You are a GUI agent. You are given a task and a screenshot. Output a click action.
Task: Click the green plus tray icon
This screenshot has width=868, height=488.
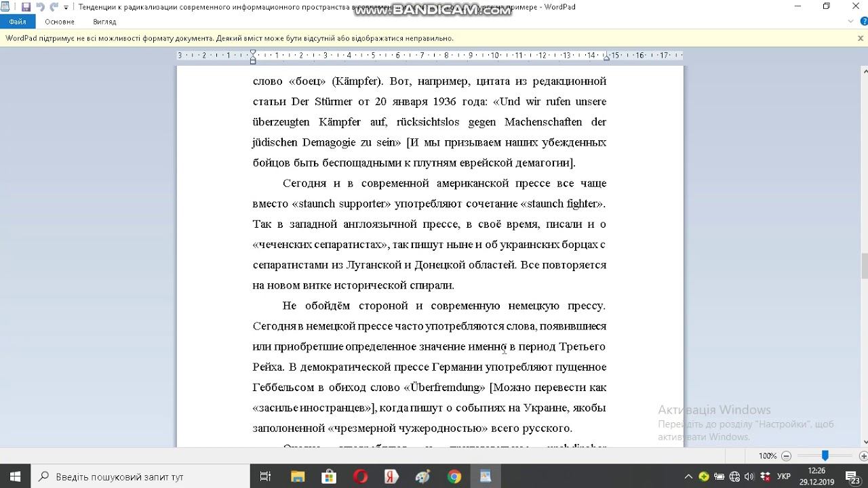pos(704,476)
